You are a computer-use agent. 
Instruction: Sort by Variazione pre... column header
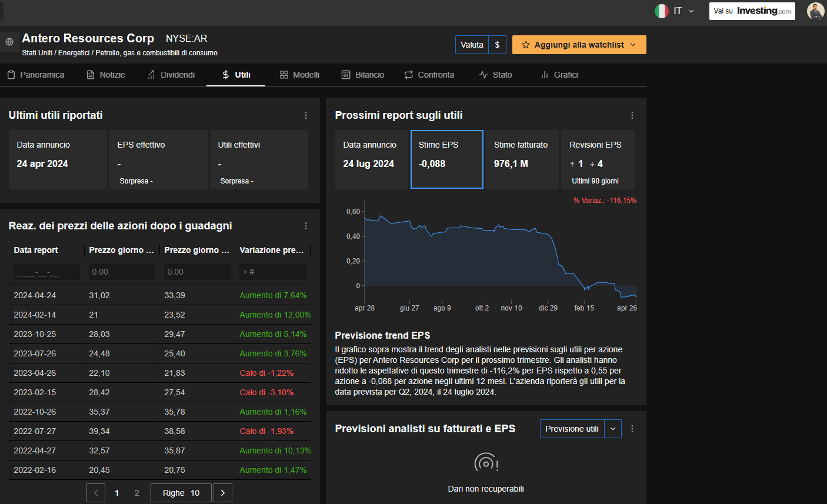272,250
